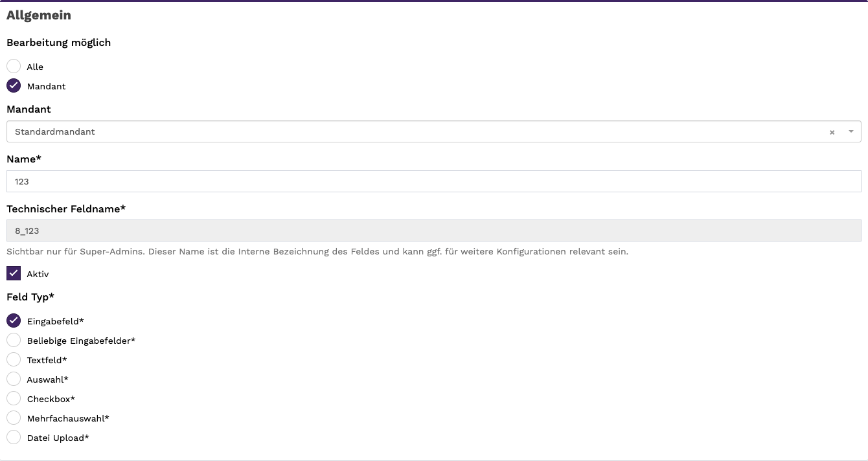Click the Standardmandant combo box
Image resolution: width=868 pixels, height=461 pixels.
pyautogui.click(x=434, y=131)
